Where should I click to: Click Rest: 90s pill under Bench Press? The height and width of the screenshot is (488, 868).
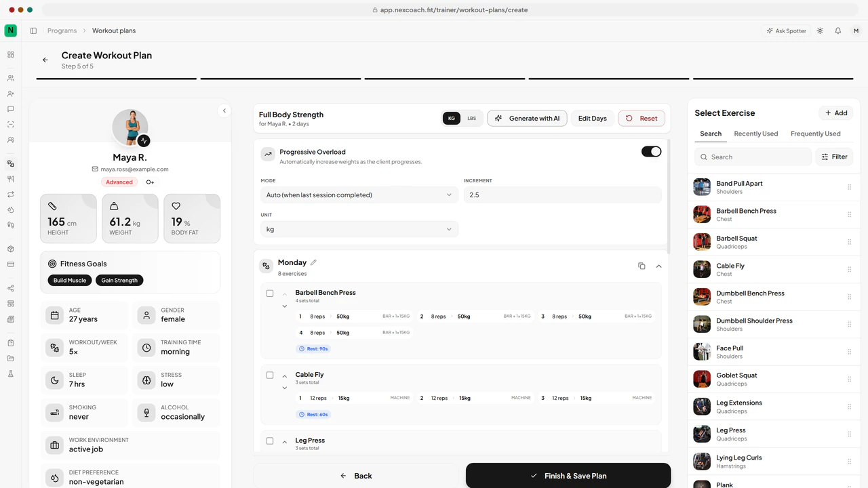tap(313, 348)
